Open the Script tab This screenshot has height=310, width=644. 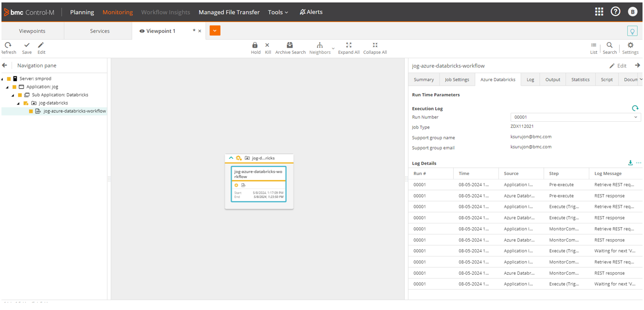click(x=607, y=80)
